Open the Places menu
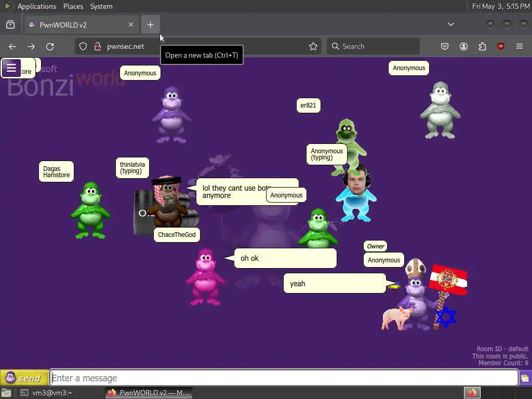Screen dimensions: 532x399 point(73,6)
